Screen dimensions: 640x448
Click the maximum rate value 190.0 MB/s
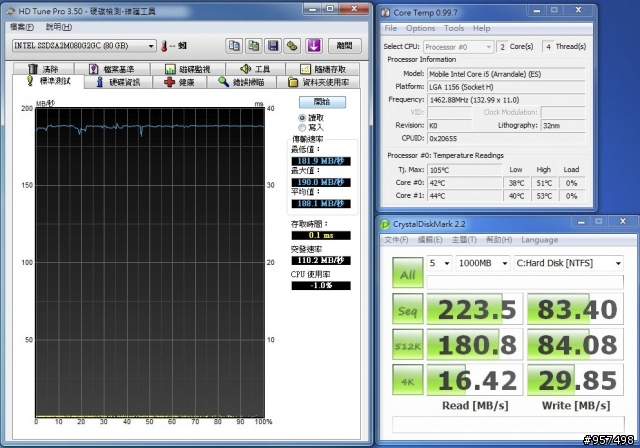tap(321, 182)
